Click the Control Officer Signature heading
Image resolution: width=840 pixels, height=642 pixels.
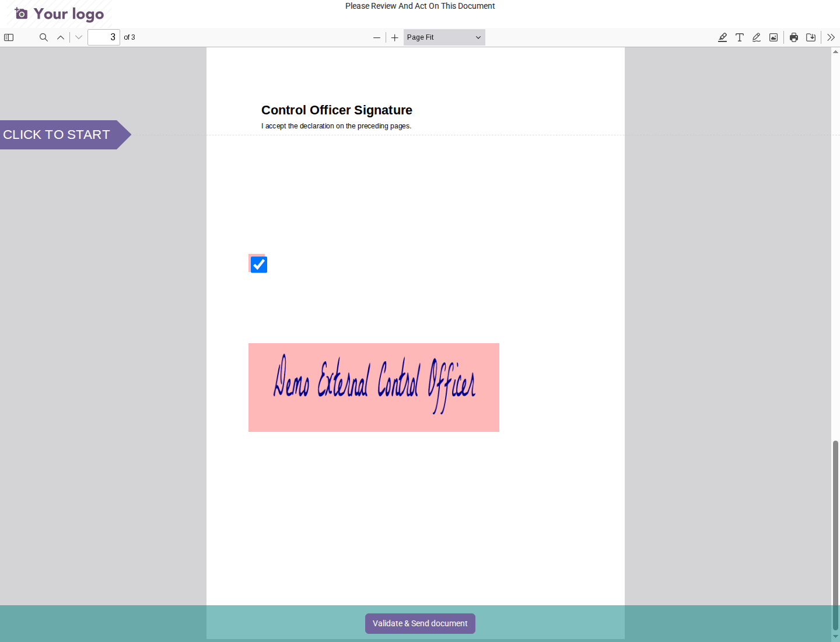click(337, 110)
